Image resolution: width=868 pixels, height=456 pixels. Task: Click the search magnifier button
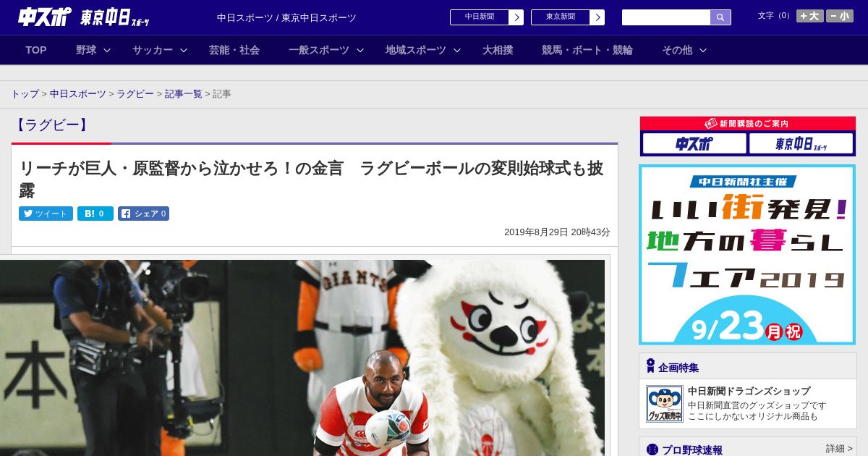coord(720,17)
